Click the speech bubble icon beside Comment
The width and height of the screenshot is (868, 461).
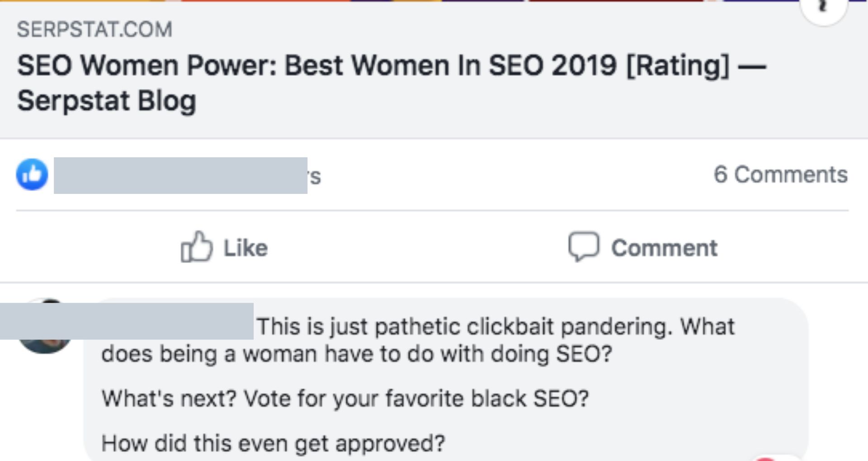[584, 247]
